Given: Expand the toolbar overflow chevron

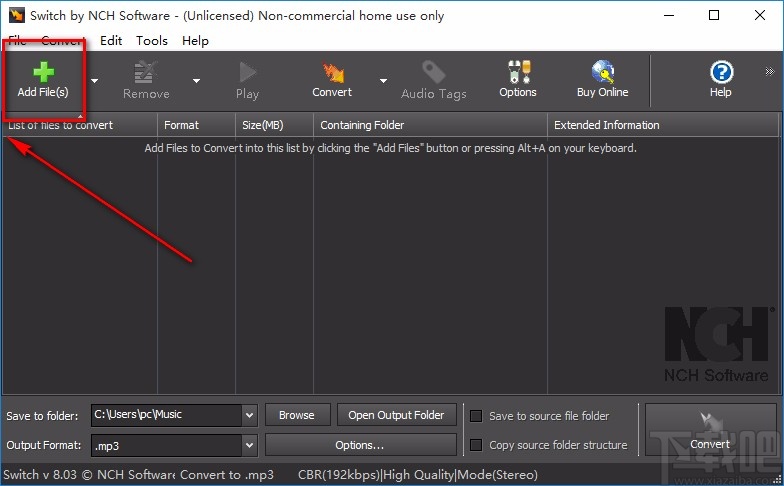Looking at the screenshot, I should coord(770,72).
